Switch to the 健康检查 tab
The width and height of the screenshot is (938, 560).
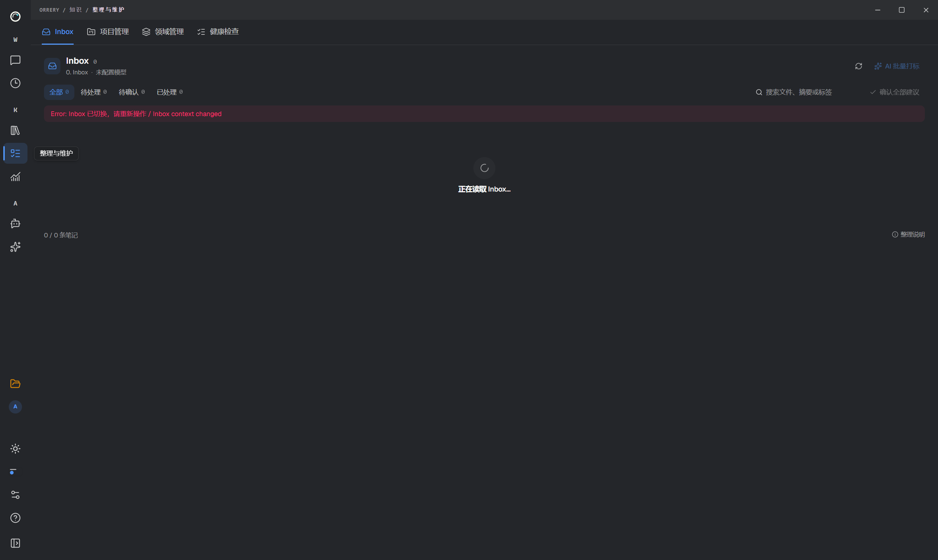click(218, 32)
